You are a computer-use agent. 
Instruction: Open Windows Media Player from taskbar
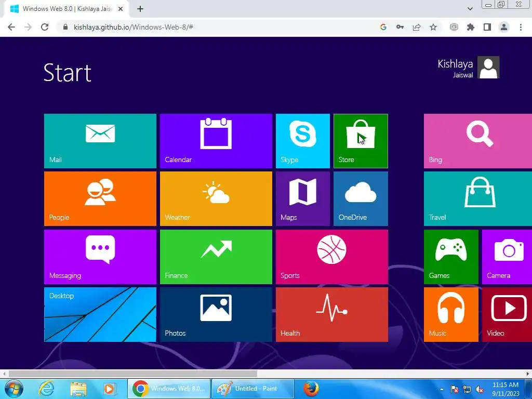pos(109,389)
